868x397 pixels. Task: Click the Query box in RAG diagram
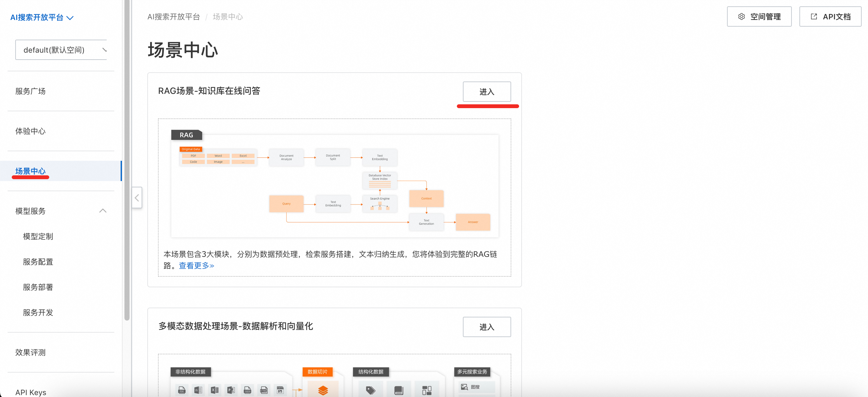tap(286, 204)
